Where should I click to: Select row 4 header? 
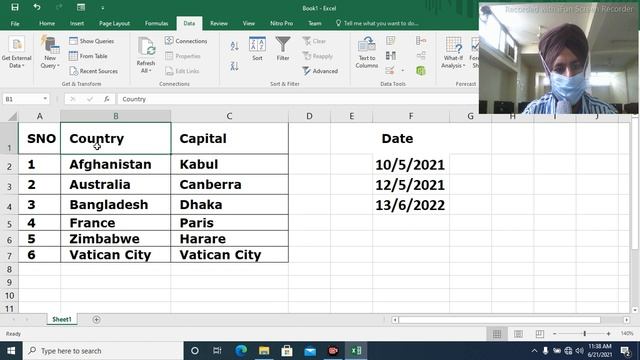(x=9, y=205)
